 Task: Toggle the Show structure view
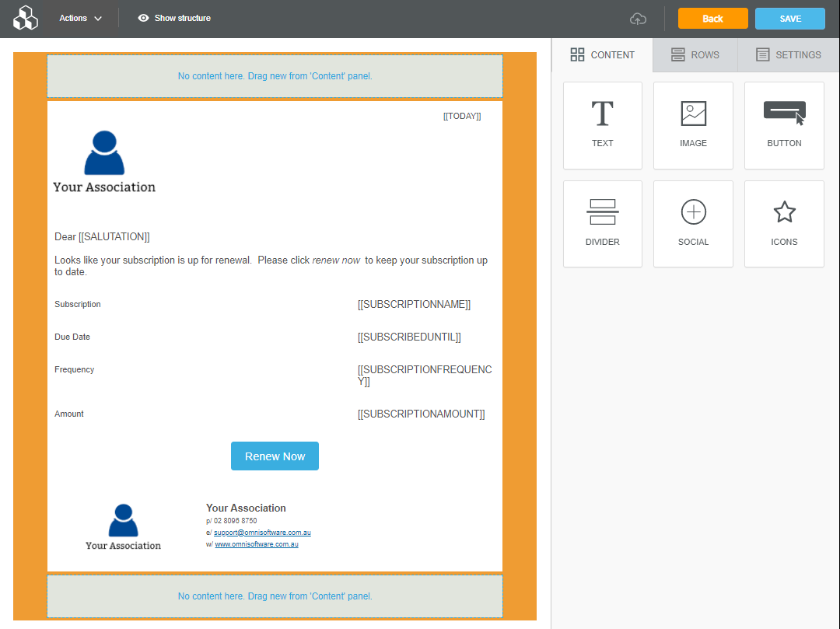pyautogui.click(x=174, y=17)
